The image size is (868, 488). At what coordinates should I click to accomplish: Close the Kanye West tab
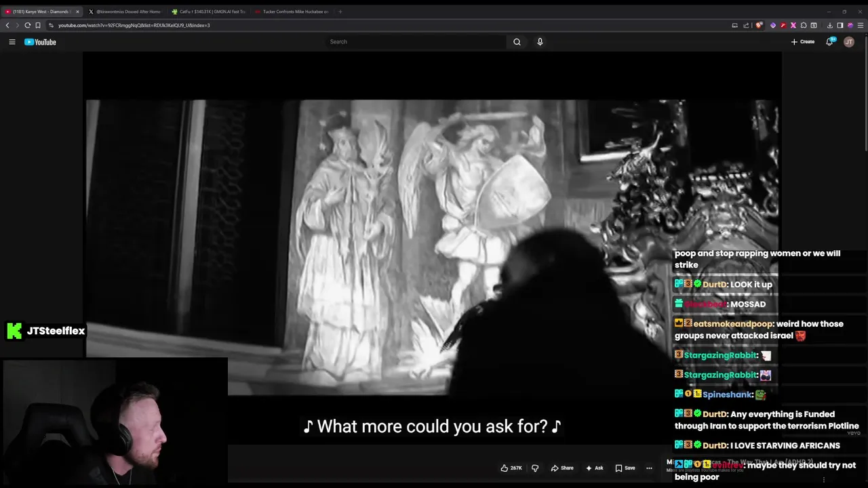coord(77,12)
